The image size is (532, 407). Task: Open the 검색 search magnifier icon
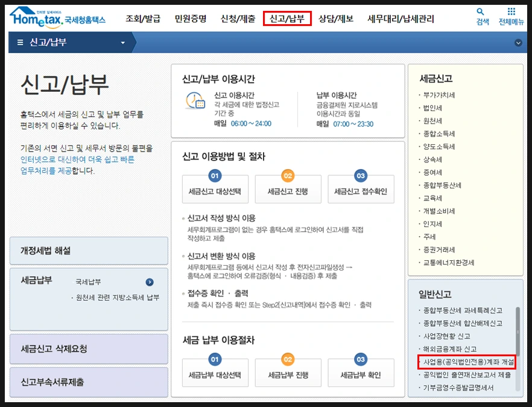pyautogui.click(x=481, y=12)
